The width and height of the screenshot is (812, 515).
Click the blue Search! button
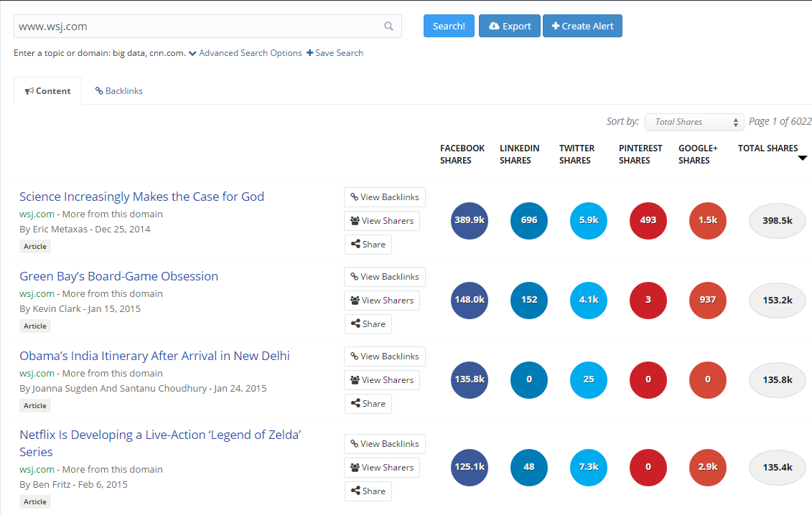point(449,26)
